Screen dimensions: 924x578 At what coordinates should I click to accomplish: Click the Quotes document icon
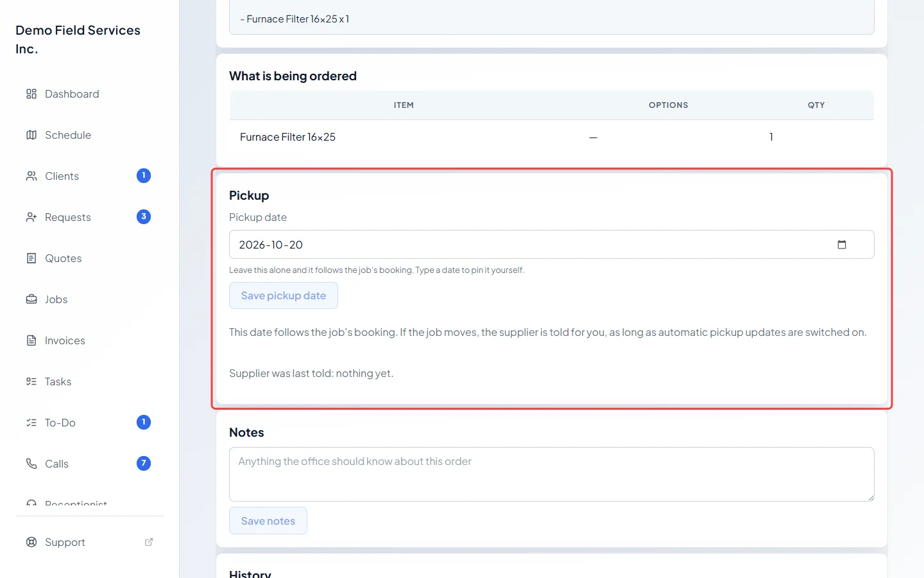[31, 258]
